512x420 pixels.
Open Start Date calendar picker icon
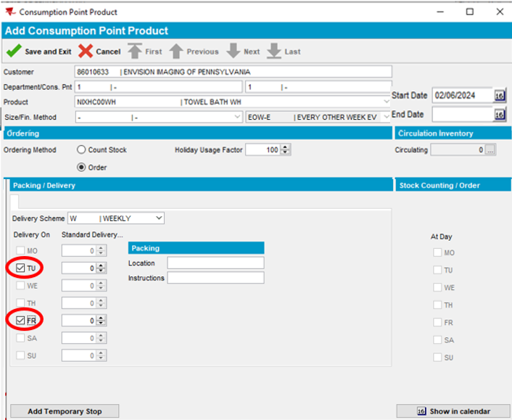pos(499,96)
